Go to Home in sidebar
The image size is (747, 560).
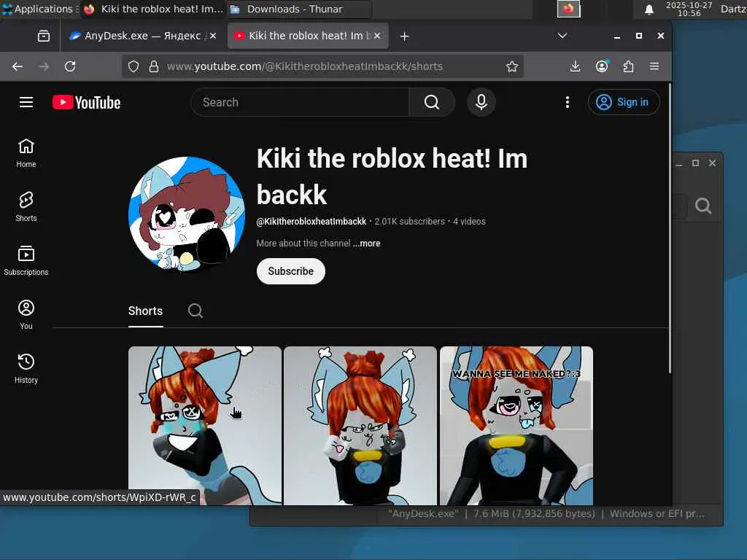(26, 153)
